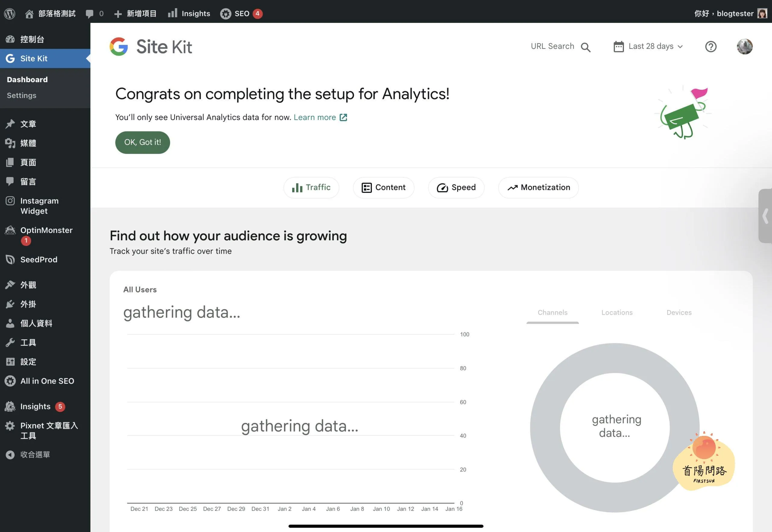Expand the side panel arrow on right edge
Screen dimensions: 772x532
pos(765,216)
